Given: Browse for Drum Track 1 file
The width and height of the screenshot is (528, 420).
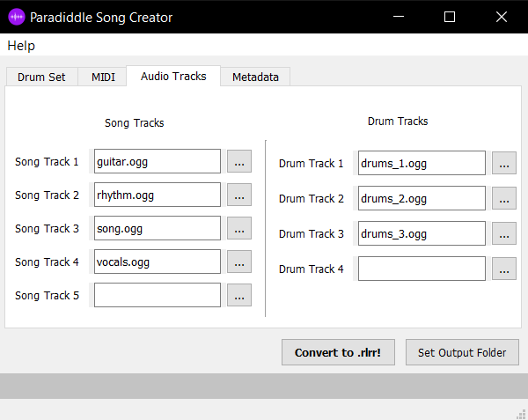Looking at the screenshot, I should point(503,164).
